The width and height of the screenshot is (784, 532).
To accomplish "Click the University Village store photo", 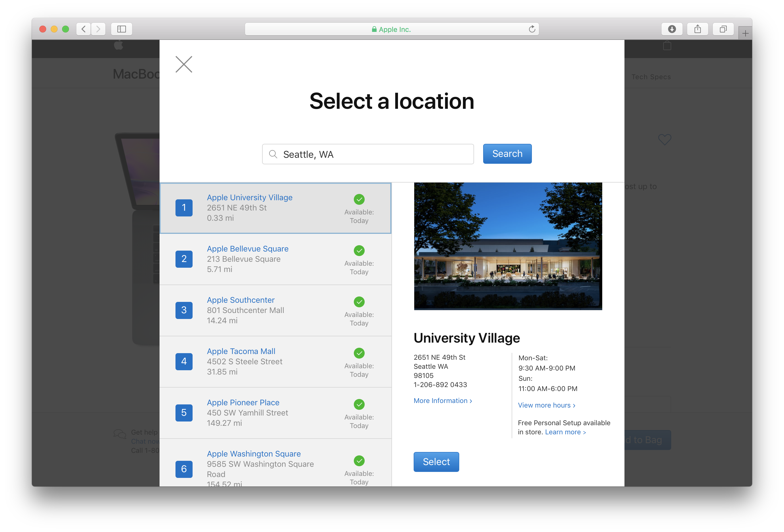I will point(508,246).
